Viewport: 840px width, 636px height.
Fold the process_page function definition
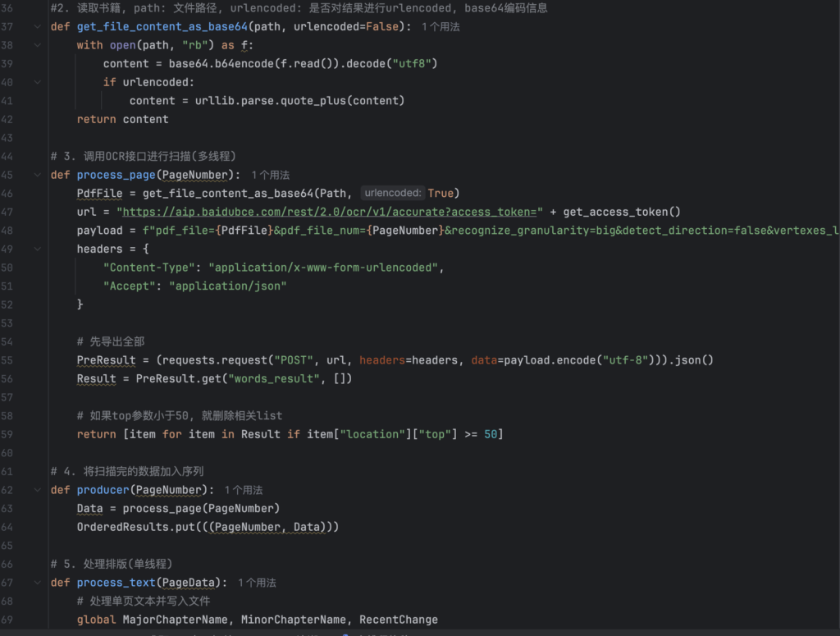[x=38, y=175]
